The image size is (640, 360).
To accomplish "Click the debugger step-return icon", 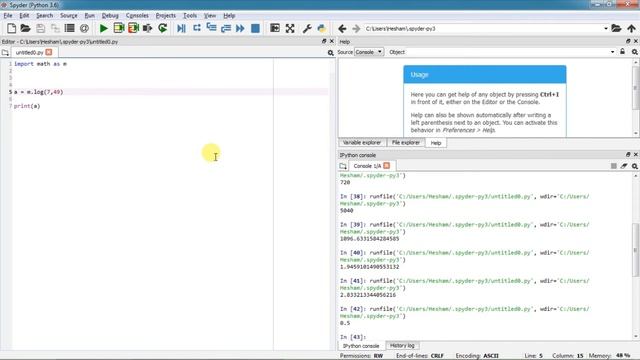I will [226, 28].
